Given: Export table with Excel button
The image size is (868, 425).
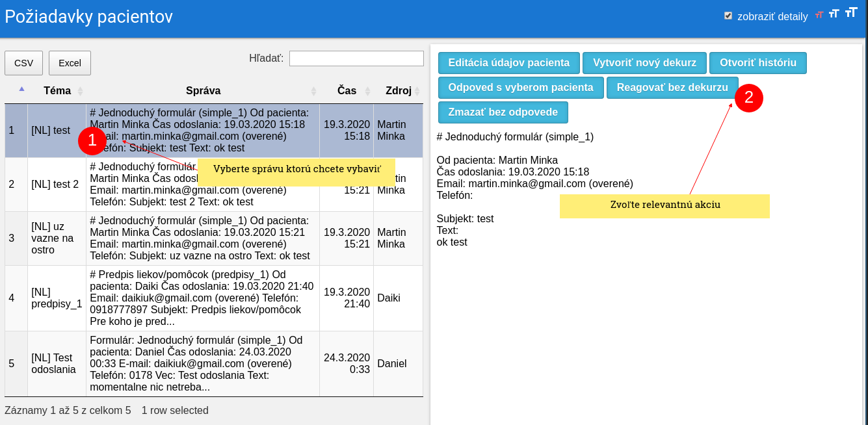Looking at the screenshot, I should tap(70, 63).
